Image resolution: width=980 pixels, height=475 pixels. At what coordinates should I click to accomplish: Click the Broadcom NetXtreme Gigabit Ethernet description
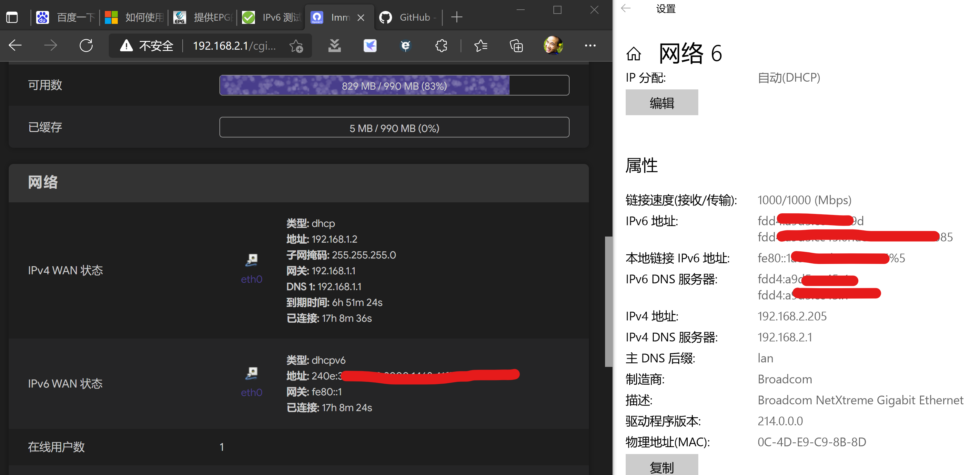tap(860, 400)
